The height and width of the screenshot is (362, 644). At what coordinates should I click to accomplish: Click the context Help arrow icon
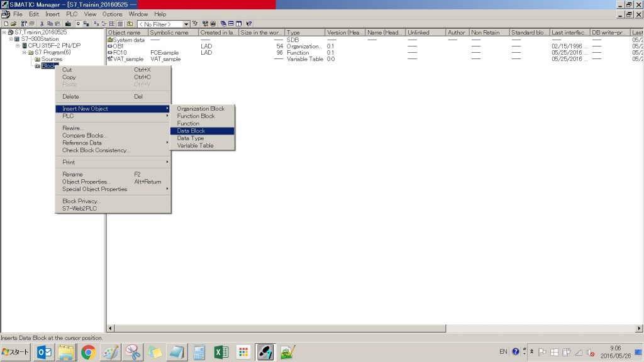point(249,24)
